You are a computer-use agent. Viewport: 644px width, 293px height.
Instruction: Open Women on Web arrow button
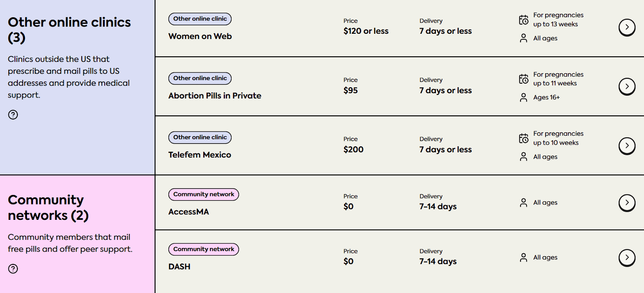coord(627,27)
